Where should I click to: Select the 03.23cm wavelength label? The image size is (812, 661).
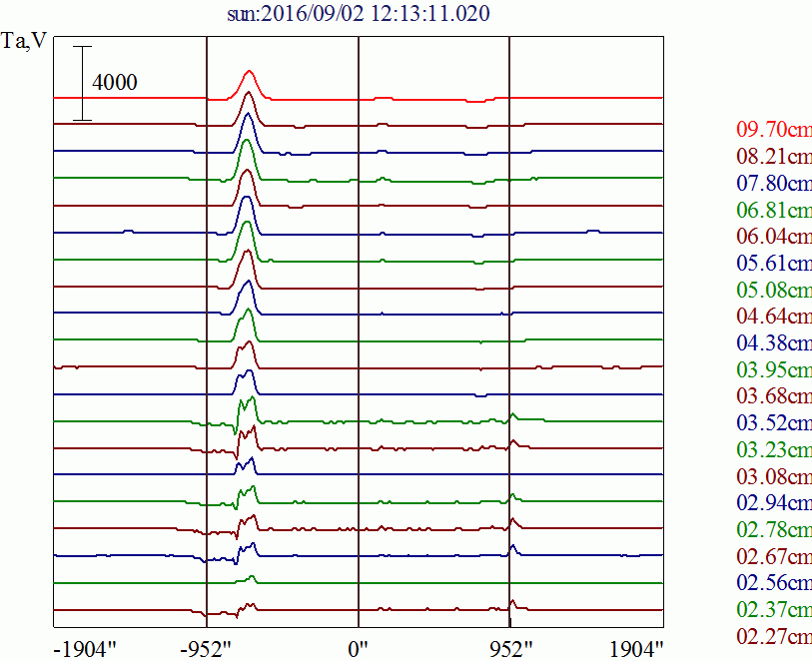click(x=774, y=449)
